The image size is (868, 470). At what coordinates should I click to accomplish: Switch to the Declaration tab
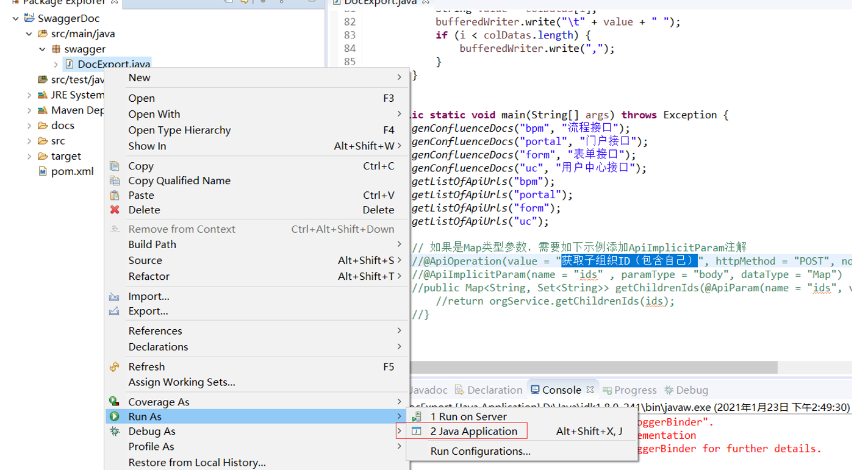pyautogui.click(x=494, y=390)
